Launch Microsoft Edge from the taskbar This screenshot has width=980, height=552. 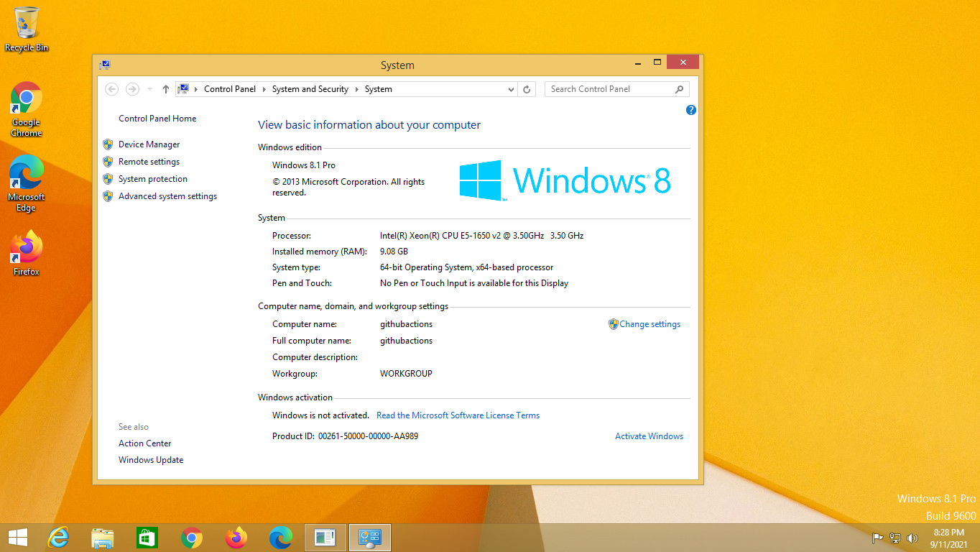coord(281,538)
